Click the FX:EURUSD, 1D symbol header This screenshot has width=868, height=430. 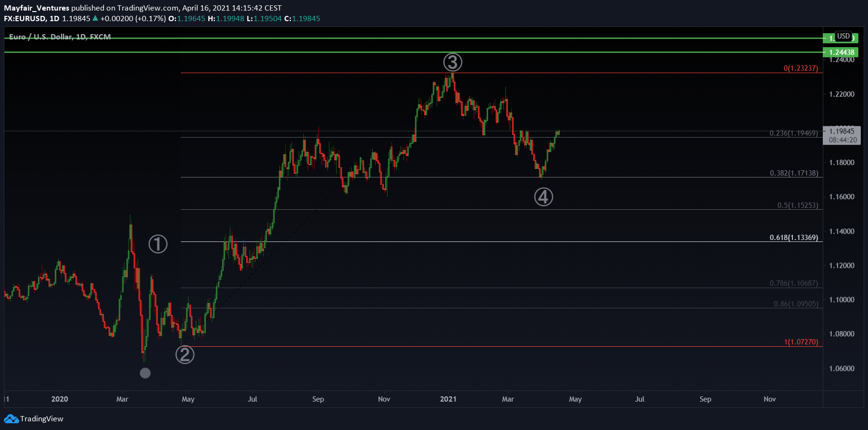coord(32,18)
